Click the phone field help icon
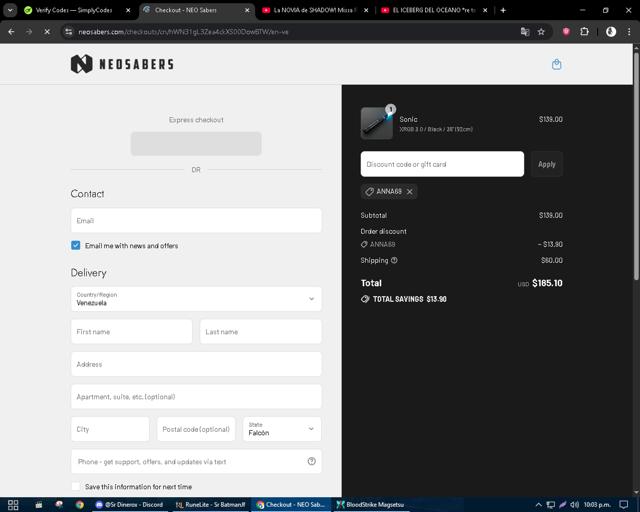640x512 pixels. coord(311,461)
